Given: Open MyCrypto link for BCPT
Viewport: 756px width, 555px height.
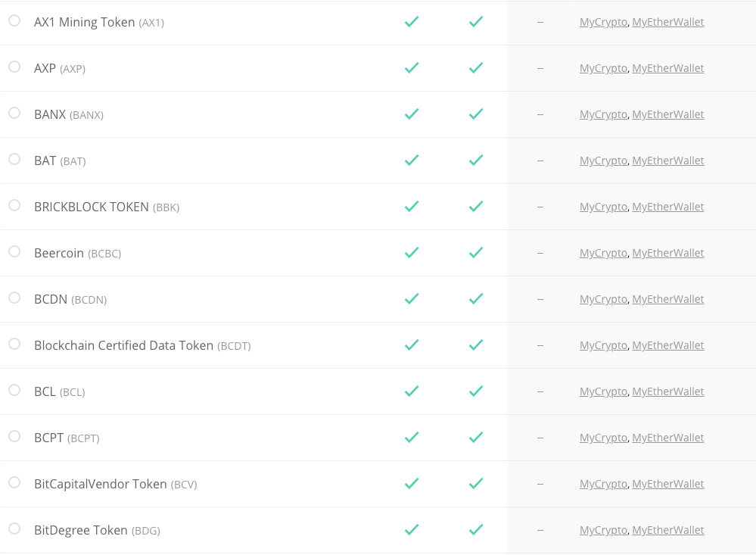Looking at the screenshot, I should (603, 438).
